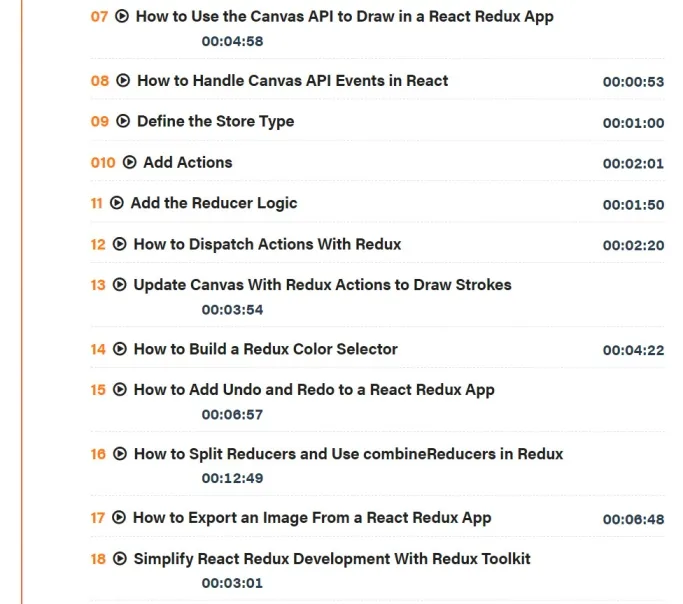683x604 pixels.
Task: Click play icon next to Add the Reducer Logic
Action: click(x=117, y=203)
